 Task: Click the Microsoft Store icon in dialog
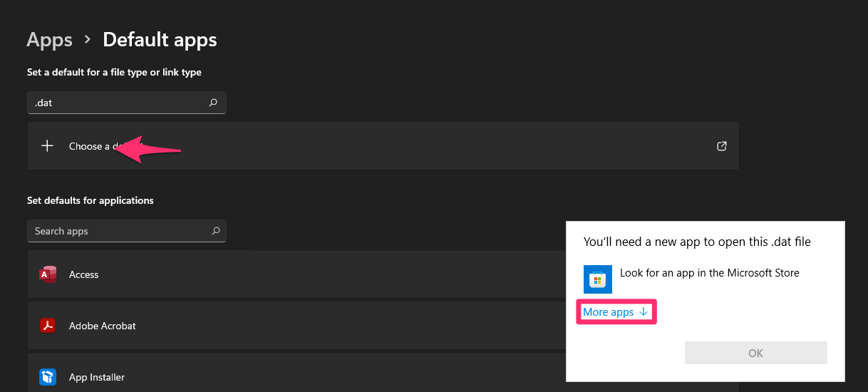(598, 279)
